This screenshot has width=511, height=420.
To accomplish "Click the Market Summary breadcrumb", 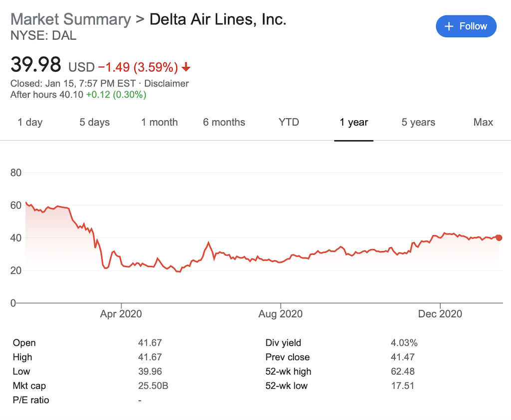I will (70, 19).
